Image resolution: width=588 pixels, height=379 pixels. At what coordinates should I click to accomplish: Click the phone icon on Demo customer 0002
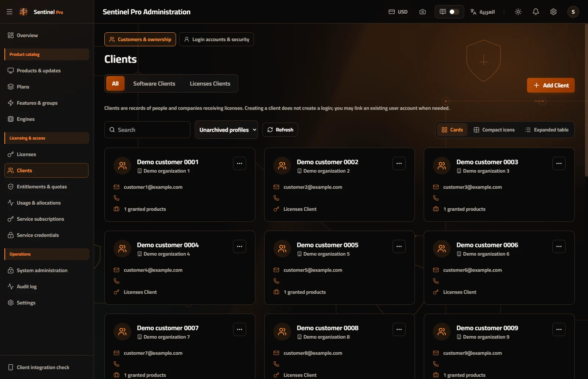[276, 198]
